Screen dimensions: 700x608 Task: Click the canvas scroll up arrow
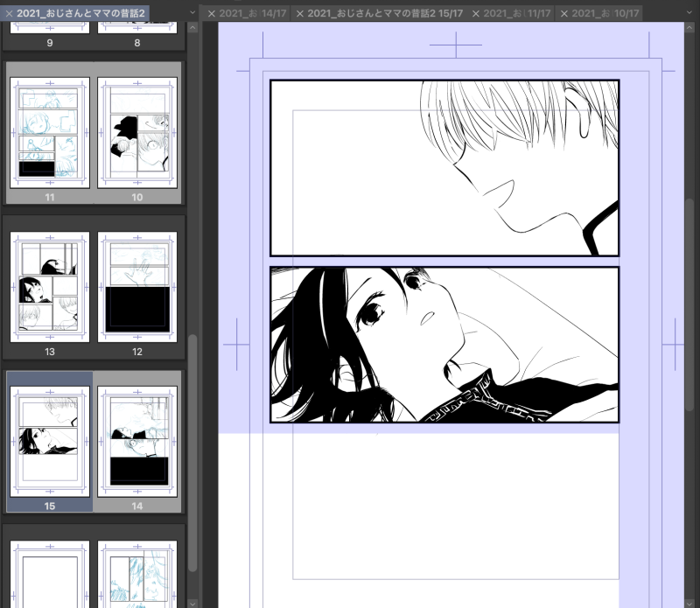click(689, 27)
